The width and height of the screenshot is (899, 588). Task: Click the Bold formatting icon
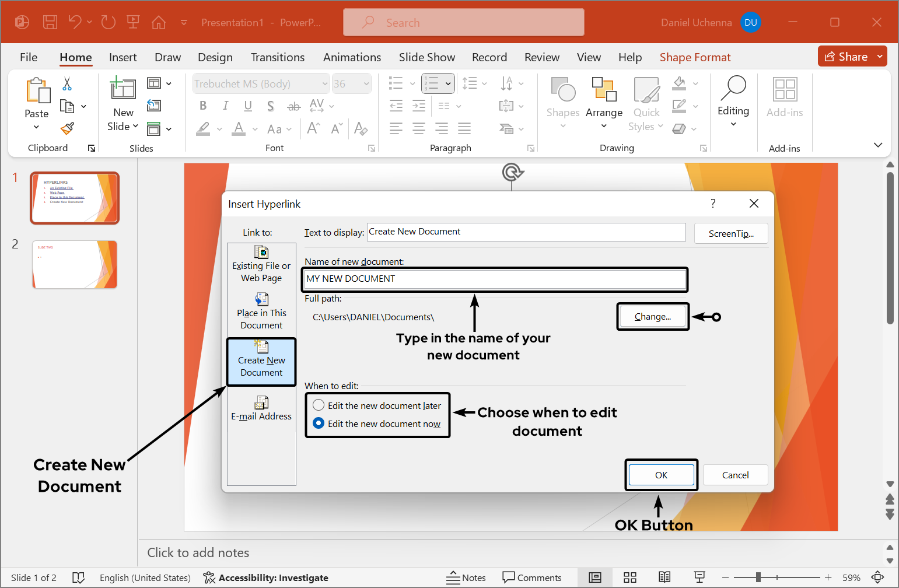click(203, 106)
